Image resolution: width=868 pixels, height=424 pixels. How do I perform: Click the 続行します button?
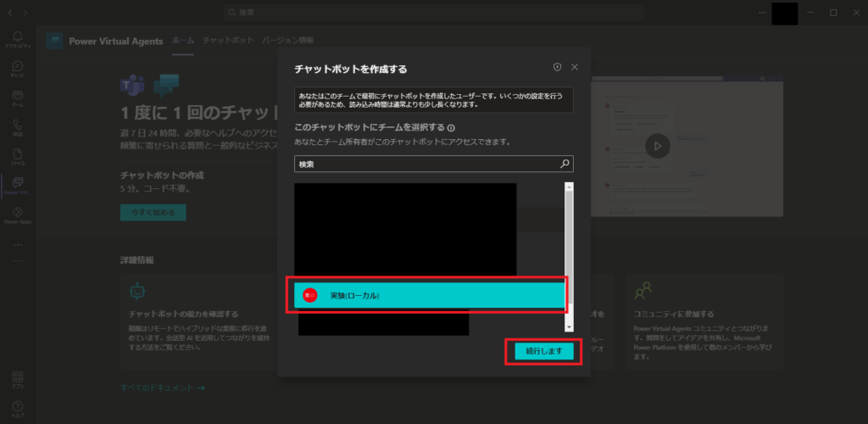click(544, 351)
